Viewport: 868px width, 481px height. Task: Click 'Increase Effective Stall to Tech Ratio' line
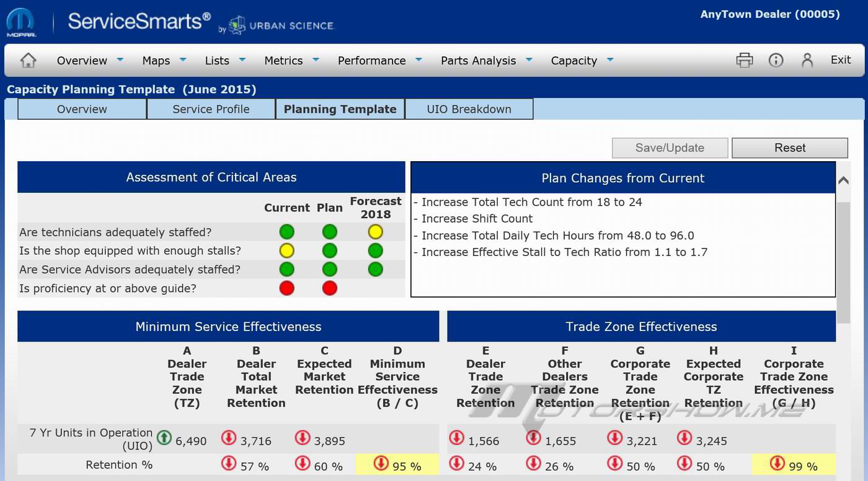(560, 252)
